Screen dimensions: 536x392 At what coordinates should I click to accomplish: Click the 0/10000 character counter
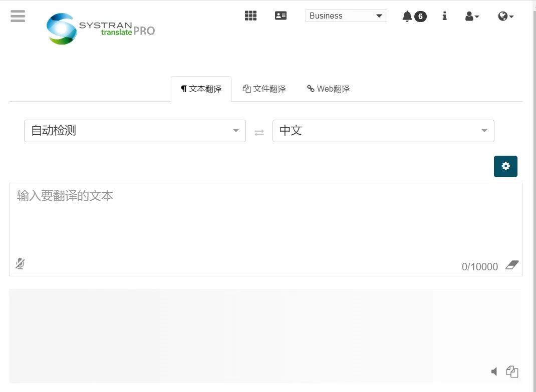pyautogui.click(x=479, y=266)
